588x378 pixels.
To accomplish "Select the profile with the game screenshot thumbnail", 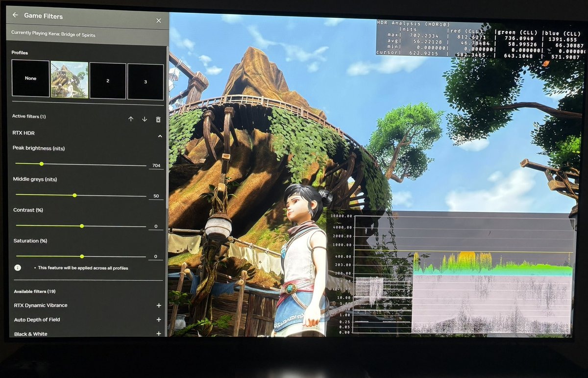I will (x=70, y=79).
